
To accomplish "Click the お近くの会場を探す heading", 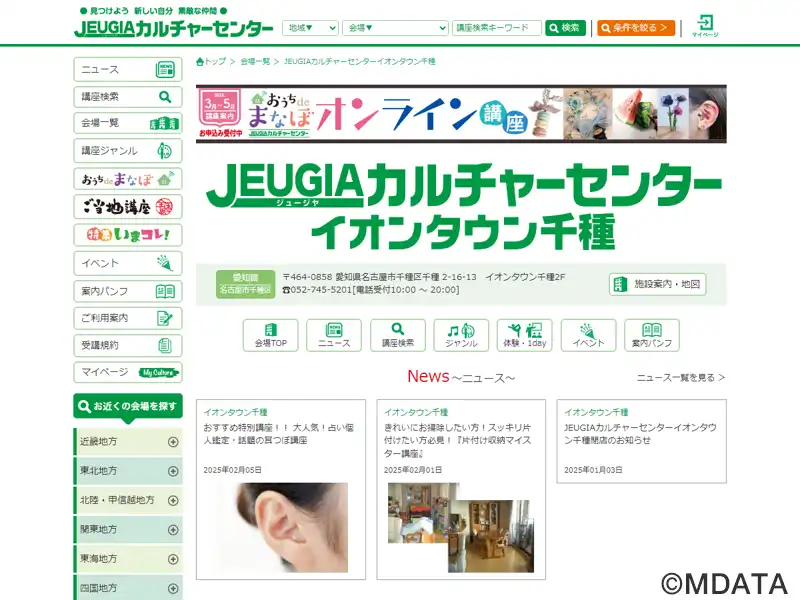I will tap(128, 407).
